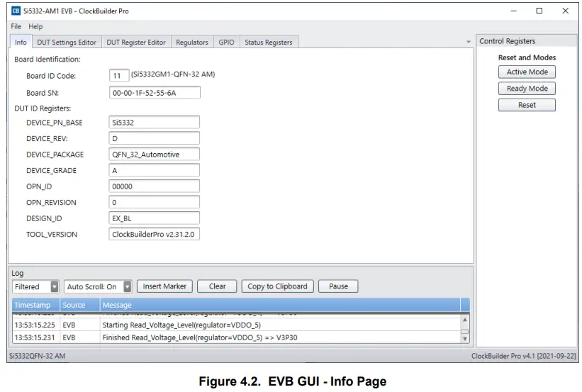Viewport: 582px width, 392px height.
Task: Switch to the DUT Register Editor tab
Action: tap(136, 43)
